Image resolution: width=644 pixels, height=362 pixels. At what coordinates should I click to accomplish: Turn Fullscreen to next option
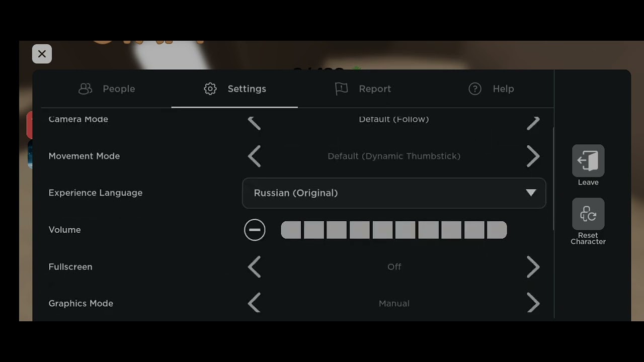click(533, 267)
